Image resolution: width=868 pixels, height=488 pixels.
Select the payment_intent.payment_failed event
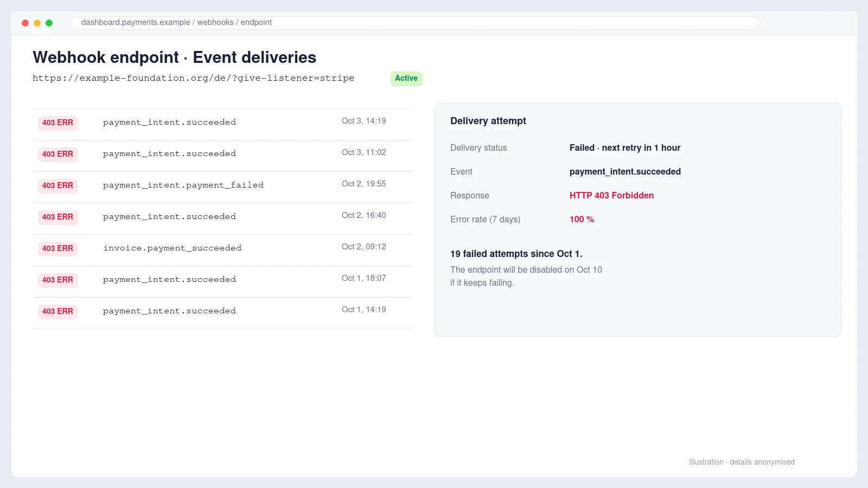(x=183, y=185)
